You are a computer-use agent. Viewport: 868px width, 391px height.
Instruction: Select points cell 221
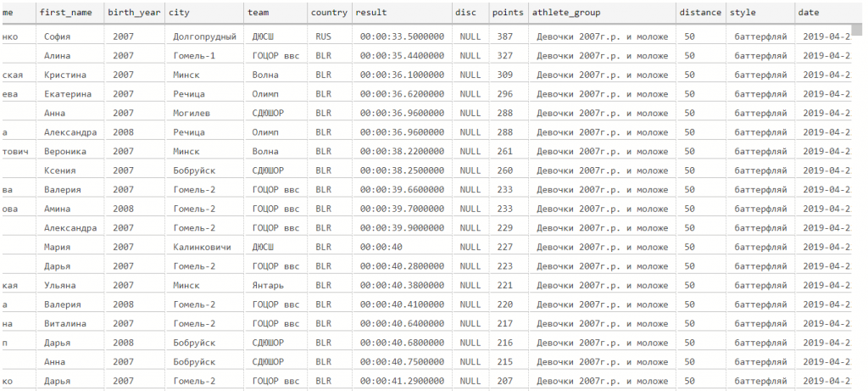pyautogui.click(x=505, y=285)
